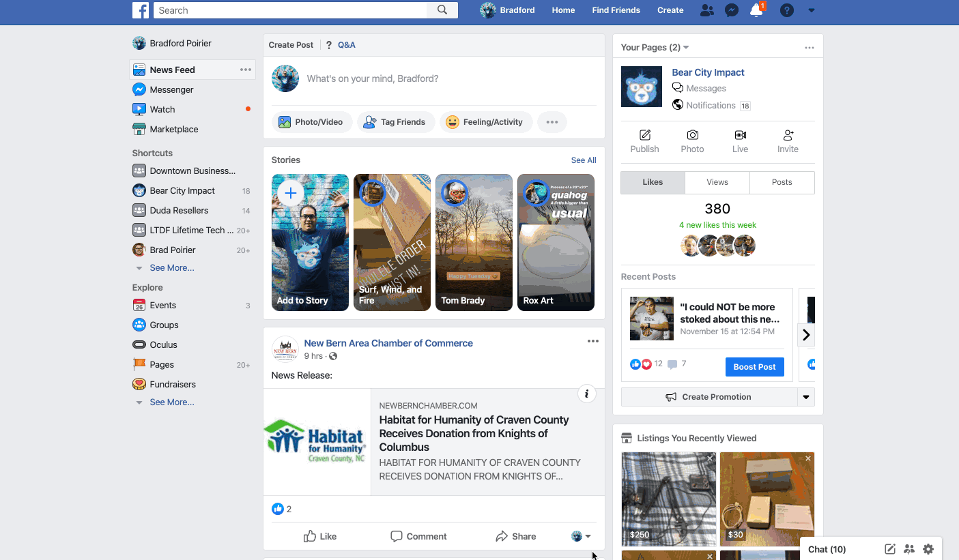The height and width of the screenshot is (560, 959).
Task: Open News Feed options ellipsis
Action: [246, 70]
